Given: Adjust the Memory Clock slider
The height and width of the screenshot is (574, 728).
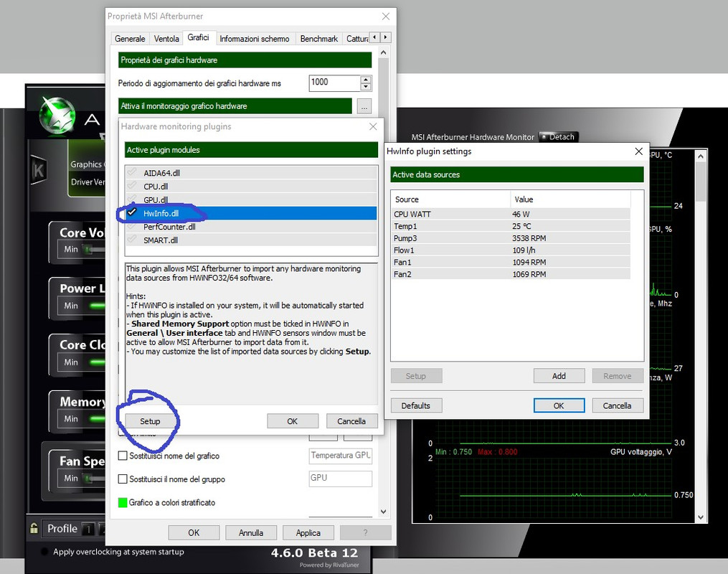Looking at the screenshot, I should [98, 419].
